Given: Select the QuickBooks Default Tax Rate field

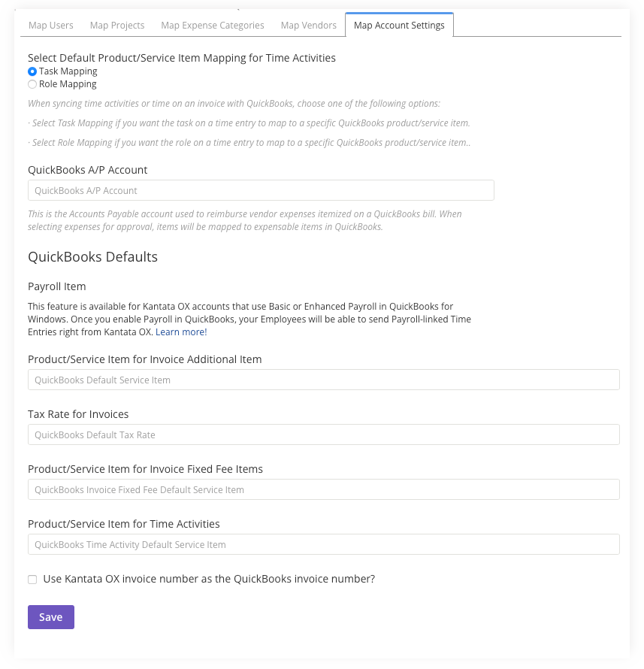Looking at the screenshot, I should (324, 434).
